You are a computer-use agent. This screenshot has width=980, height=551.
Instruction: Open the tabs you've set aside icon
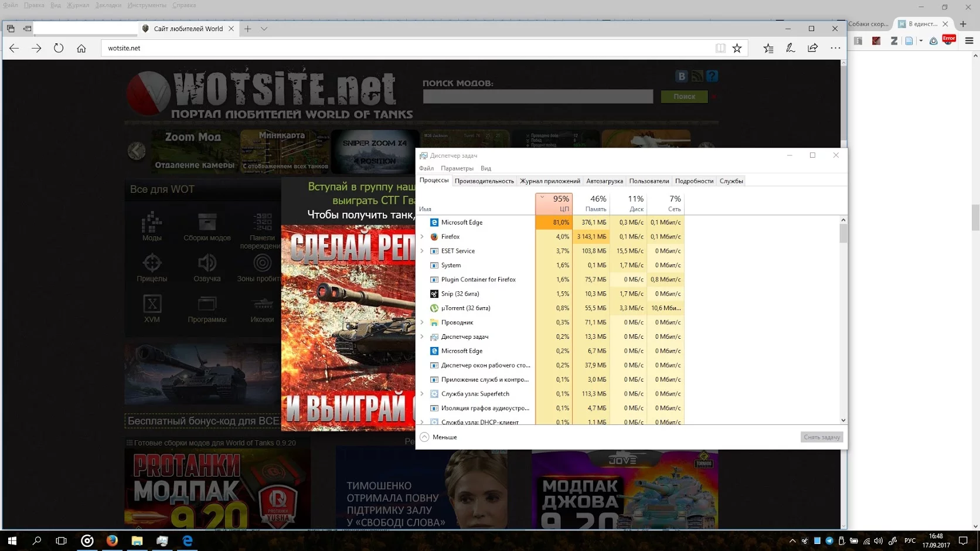tap(11, 28)
